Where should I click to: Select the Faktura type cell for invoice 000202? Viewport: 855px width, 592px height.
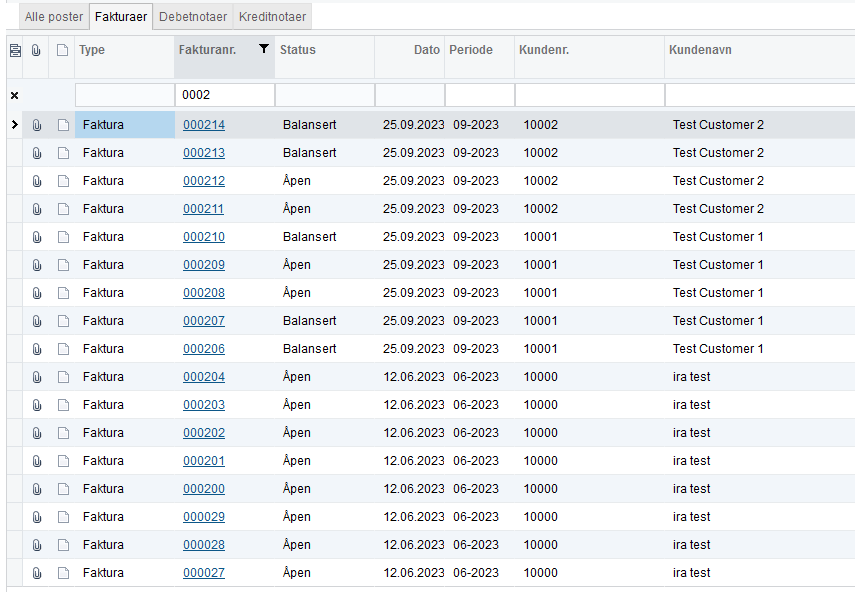[125, 433]
